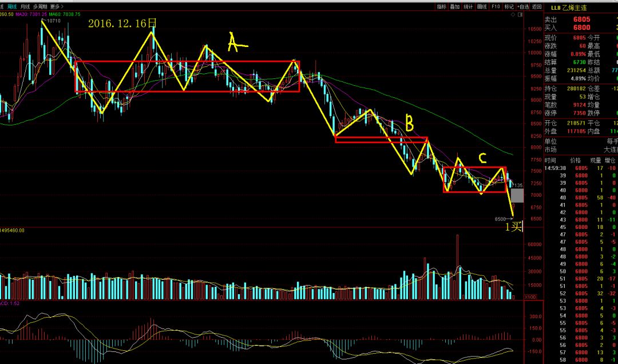Add the contract with +自选
The image size is (618, 364).
pos(523,7)
